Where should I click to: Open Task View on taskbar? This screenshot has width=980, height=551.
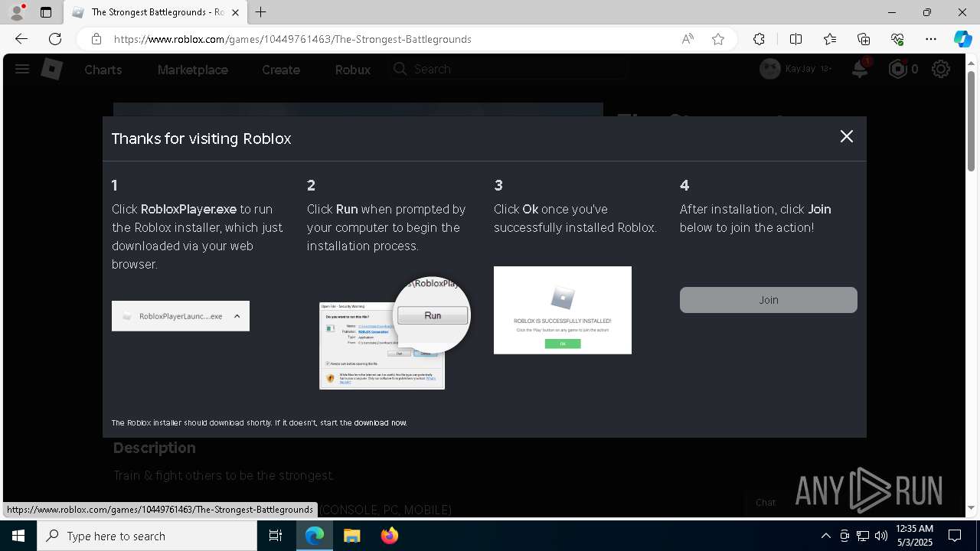pos(276,536)
